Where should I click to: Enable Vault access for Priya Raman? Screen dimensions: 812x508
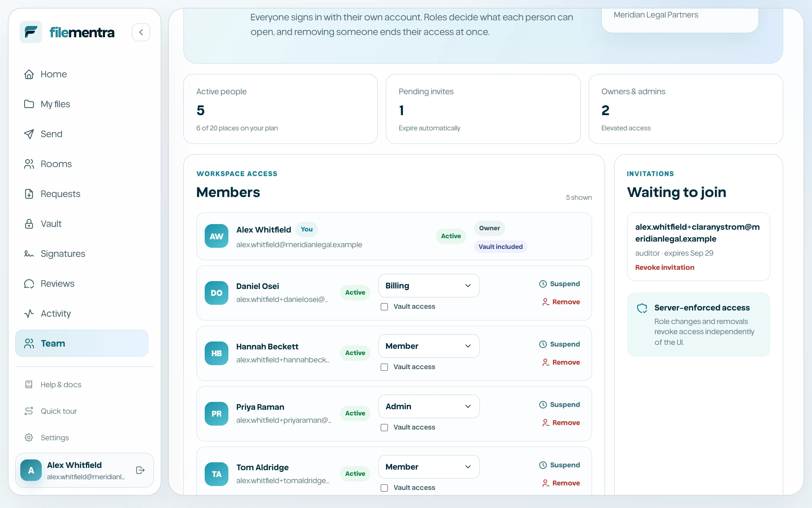coord(384,428)
